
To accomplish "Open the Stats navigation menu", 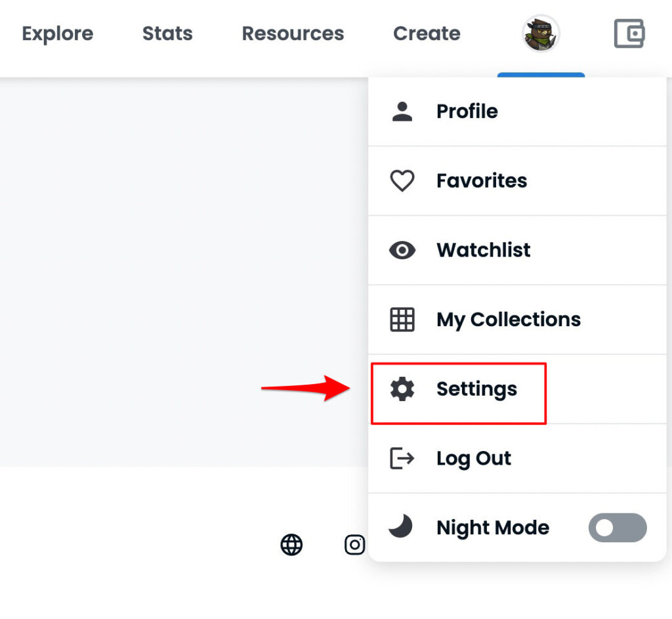I will (167, 33).
